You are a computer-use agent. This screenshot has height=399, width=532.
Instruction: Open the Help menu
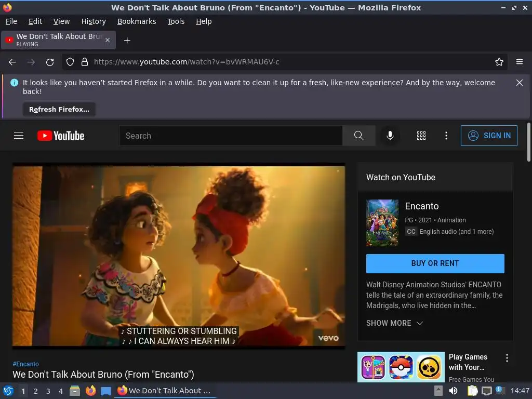point(204,21)
